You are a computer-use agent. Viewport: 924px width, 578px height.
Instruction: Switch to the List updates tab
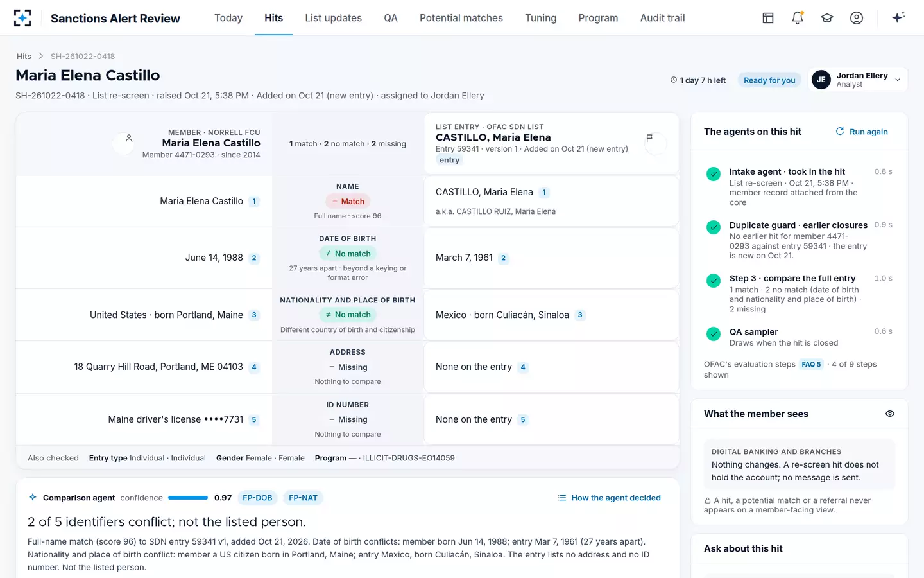pyautogui.click(x=334, y=18)
